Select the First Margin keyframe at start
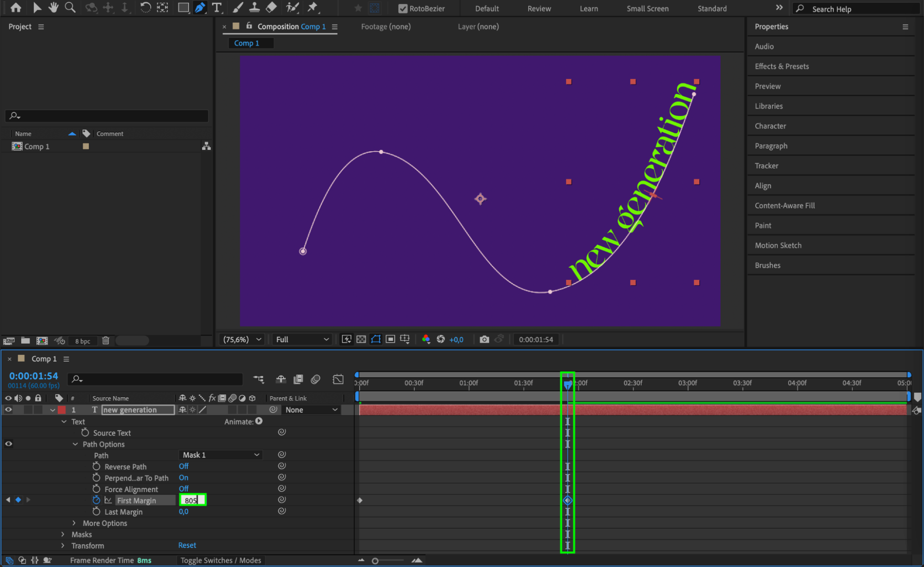The height and width of the screenshot is (567, 924). pyautogui.click(x=360, y=500)
